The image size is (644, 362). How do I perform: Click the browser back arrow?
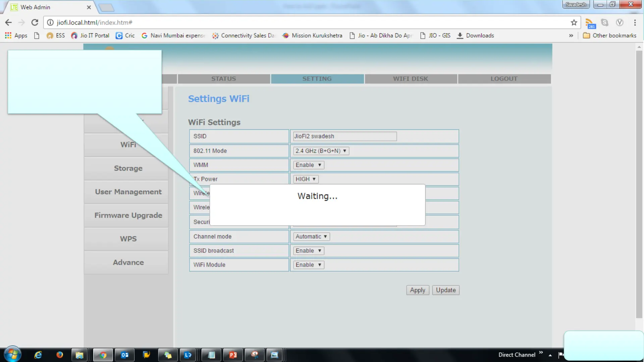(8, 22)
